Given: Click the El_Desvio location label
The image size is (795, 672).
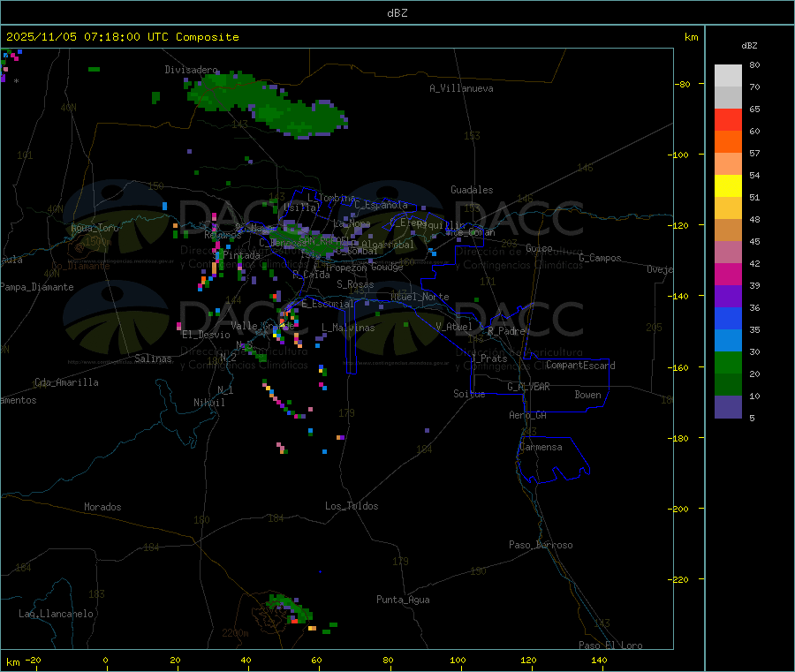Looking at the screenshot, I should click(206, 335).
